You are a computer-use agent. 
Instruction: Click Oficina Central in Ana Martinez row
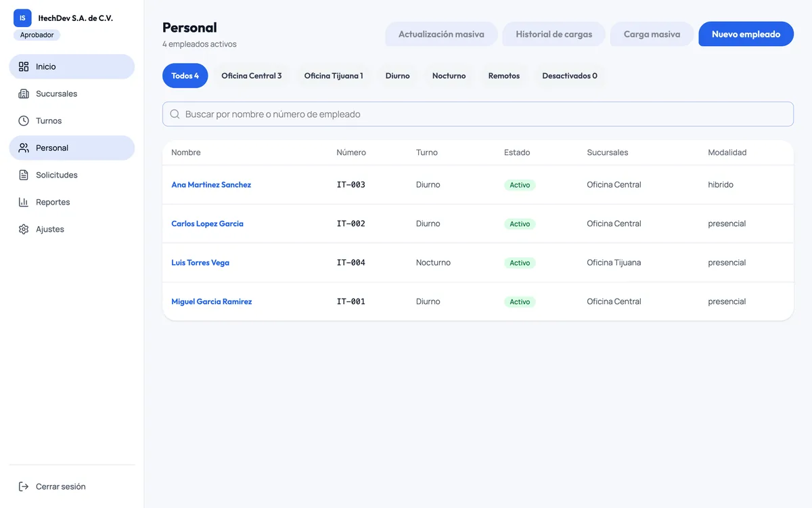click(x=614, y=185)
